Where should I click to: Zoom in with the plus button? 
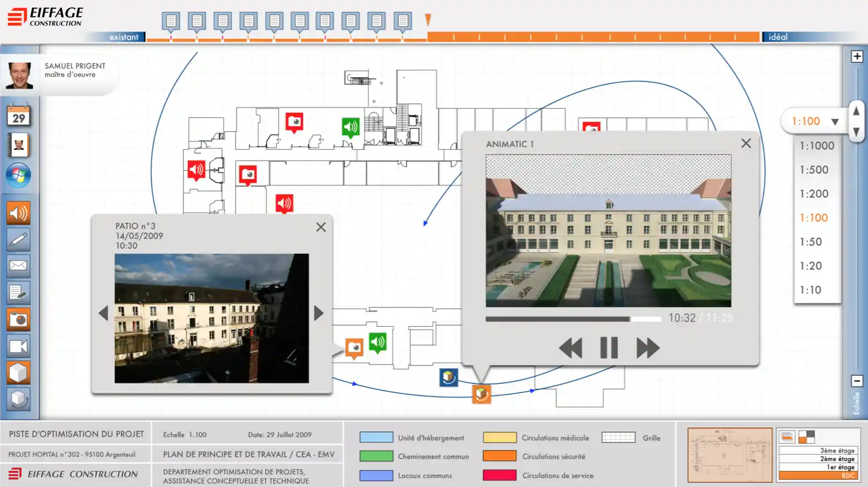point(857,56)
